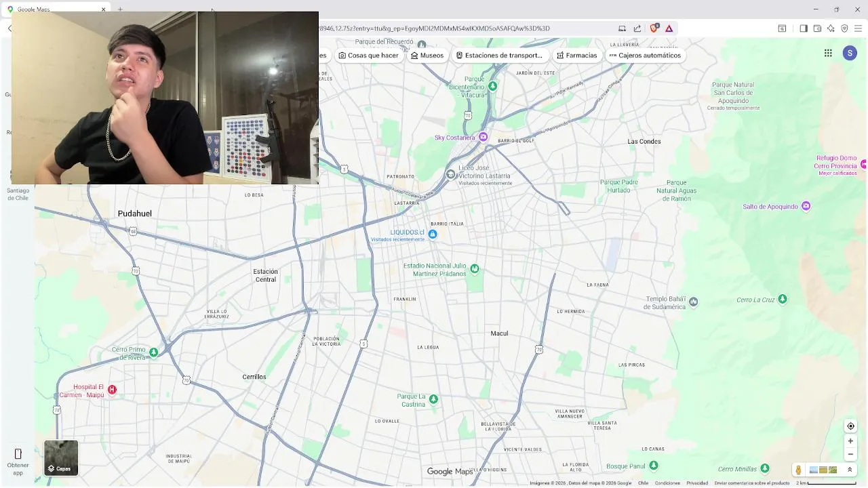Click the share page icon in address bar
Viewport: 868px width, 488px height.
[x=637, y=28]
